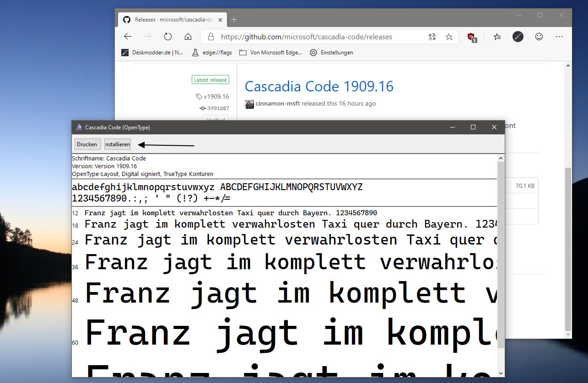The width and height of the screenshot is (588, 383).
Task: Open the Edge settings and more menu
Action: [559, 37]
